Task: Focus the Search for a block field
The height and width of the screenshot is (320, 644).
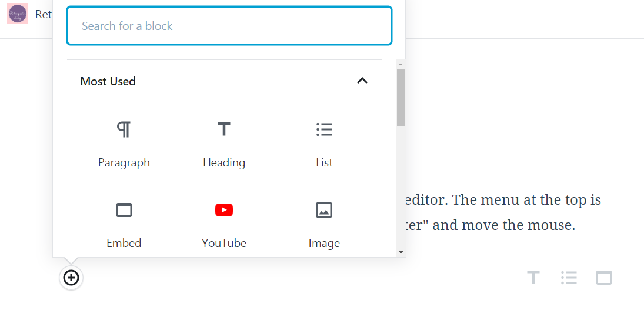Action: pos(229,25)
